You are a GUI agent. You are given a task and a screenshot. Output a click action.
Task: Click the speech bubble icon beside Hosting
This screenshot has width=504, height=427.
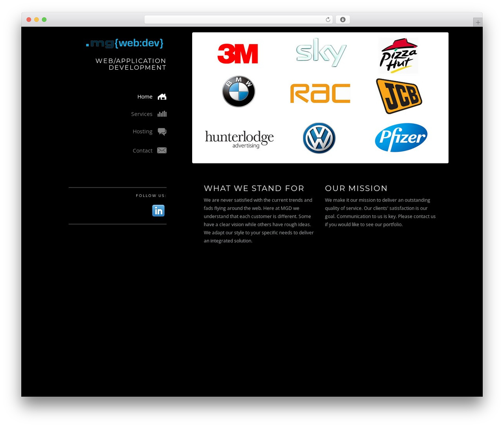(x=162, y=132)
